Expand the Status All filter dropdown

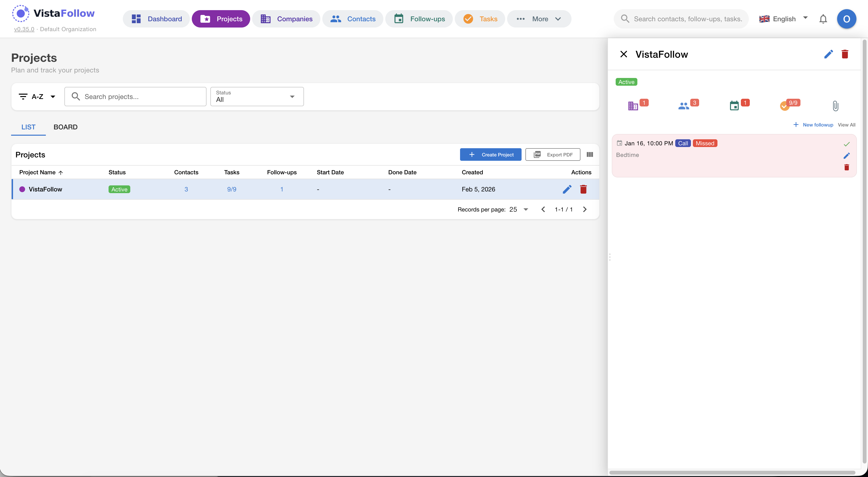[x=257, y=97]
